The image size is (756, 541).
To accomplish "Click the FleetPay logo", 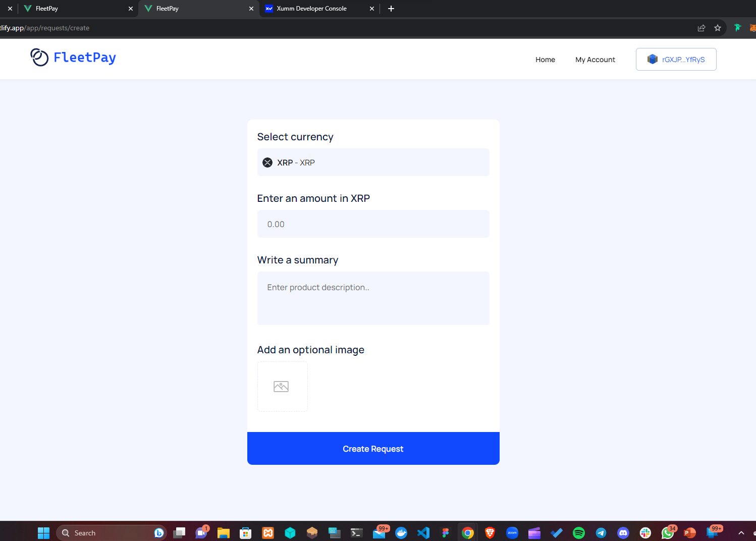I will pos(73,58).
